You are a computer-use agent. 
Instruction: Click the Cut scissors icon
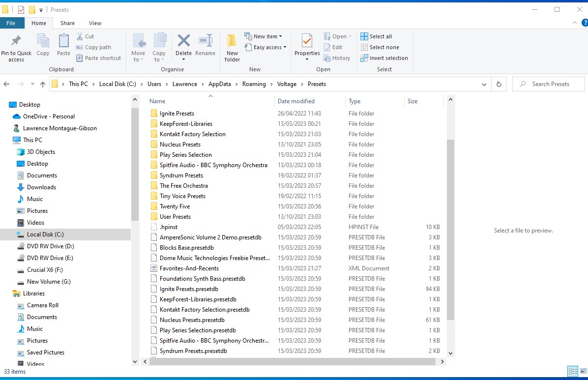coord(80,36)
